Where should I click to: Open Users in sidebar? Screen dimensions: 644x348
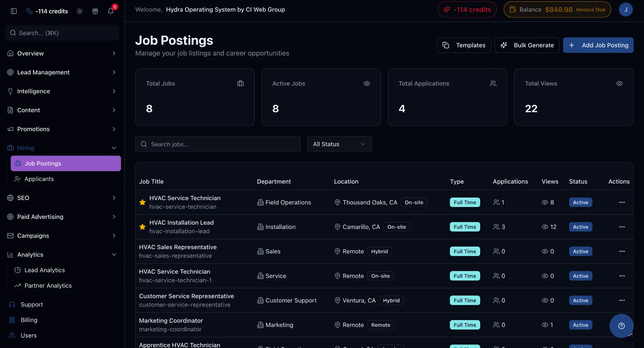[62, 335]
